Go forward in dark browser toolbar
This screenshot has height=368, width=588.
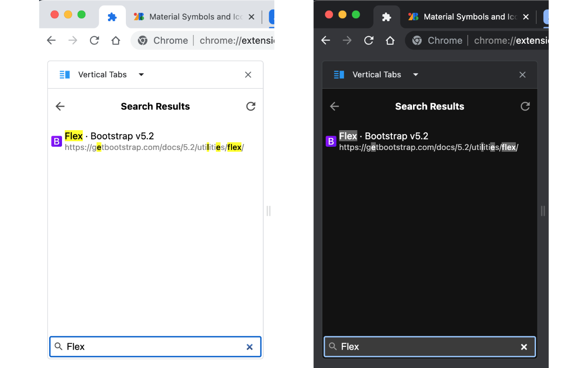(347, 40)
